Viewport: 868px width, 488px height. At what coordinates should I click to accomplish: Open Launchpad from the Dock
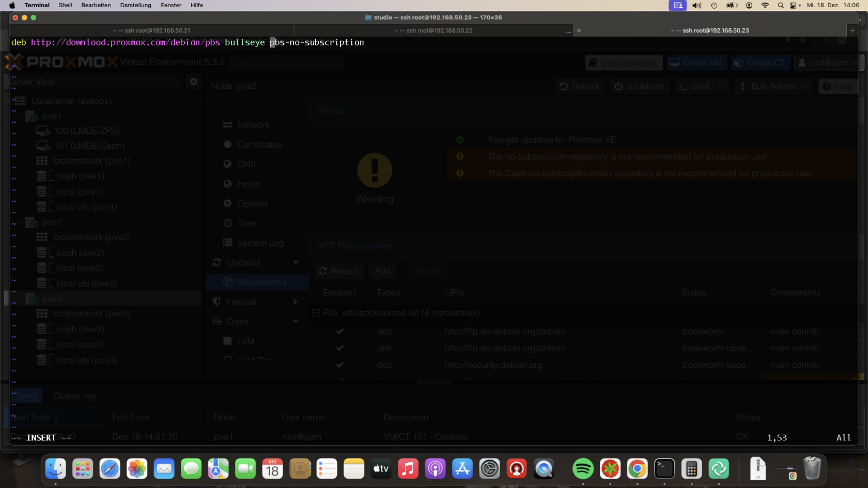pyautogui.click(x=83, y=469)
